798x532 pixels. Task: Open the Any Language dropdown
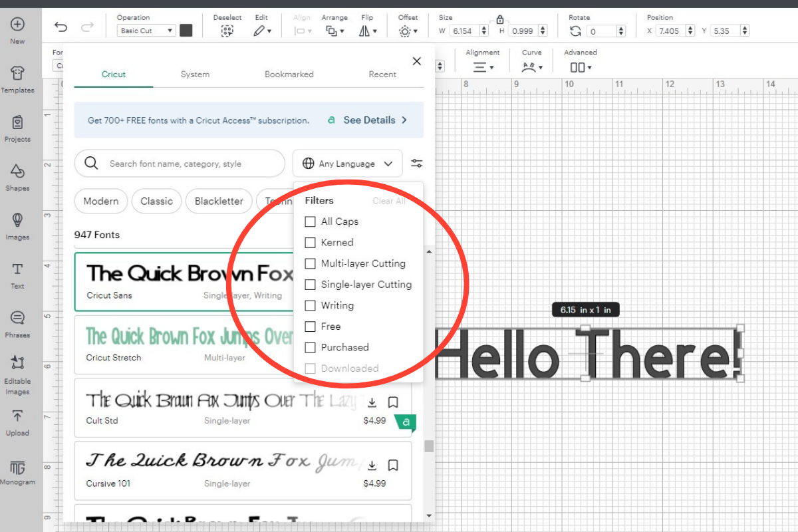tap(347, 164)
